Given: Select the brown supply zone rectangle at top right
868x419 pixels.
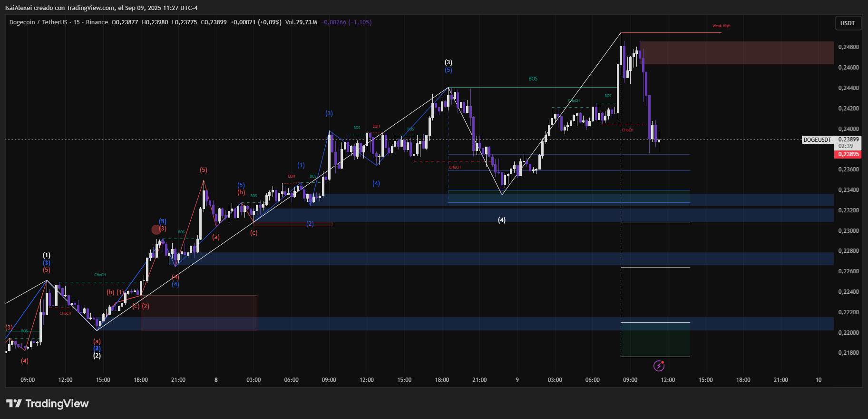Looking at the screenshot, I should coord(736,53).
